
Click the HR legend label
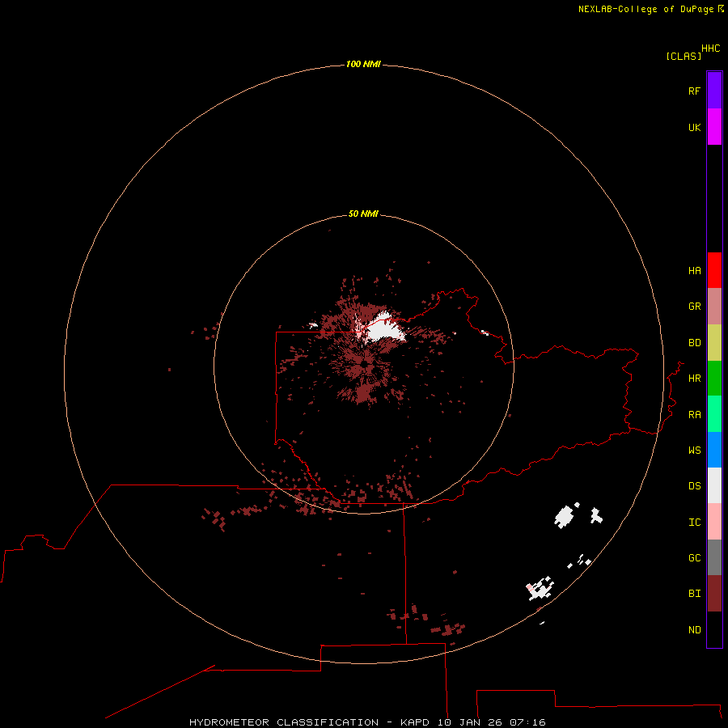pos(695,379)
